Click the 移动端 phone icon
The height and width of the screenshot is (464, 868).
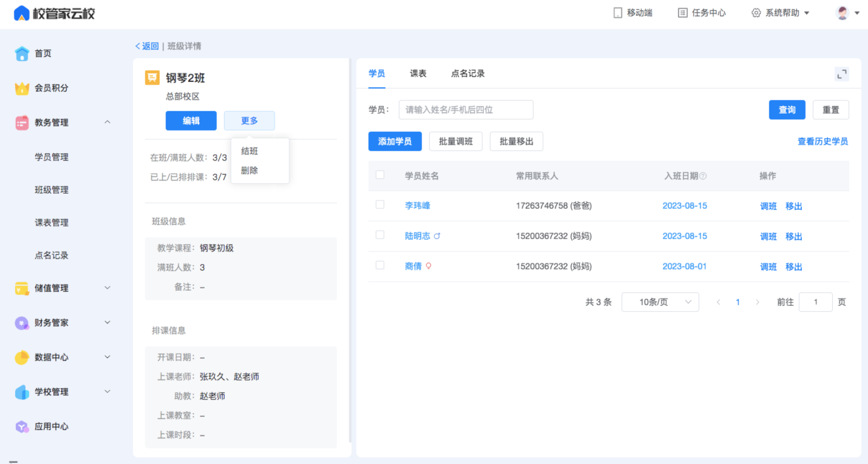pyautogui.click(x=617, y=12)
